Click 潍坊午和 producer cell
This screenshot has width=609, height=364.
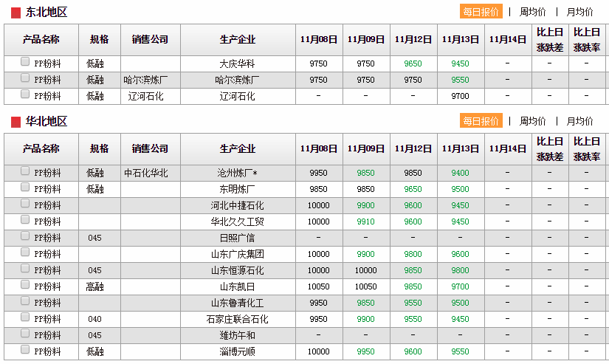(237, 335)
